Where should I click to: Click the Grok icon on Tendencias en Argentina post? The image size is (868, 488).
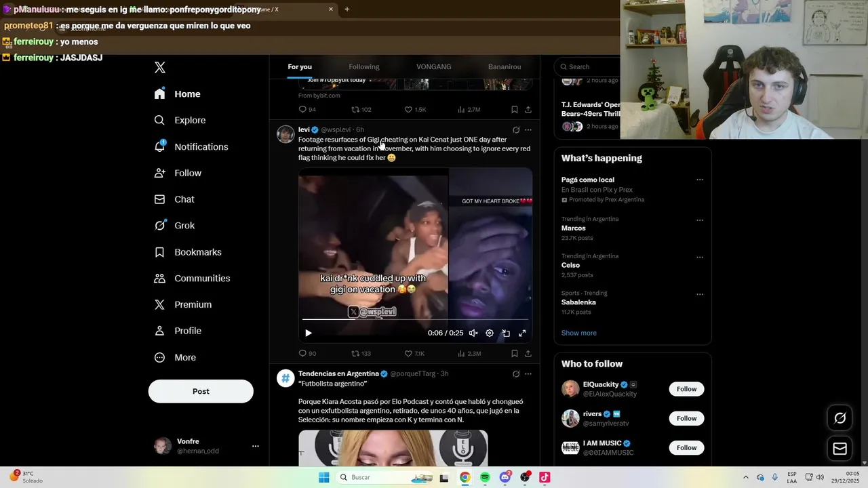[x=516, y=373]
